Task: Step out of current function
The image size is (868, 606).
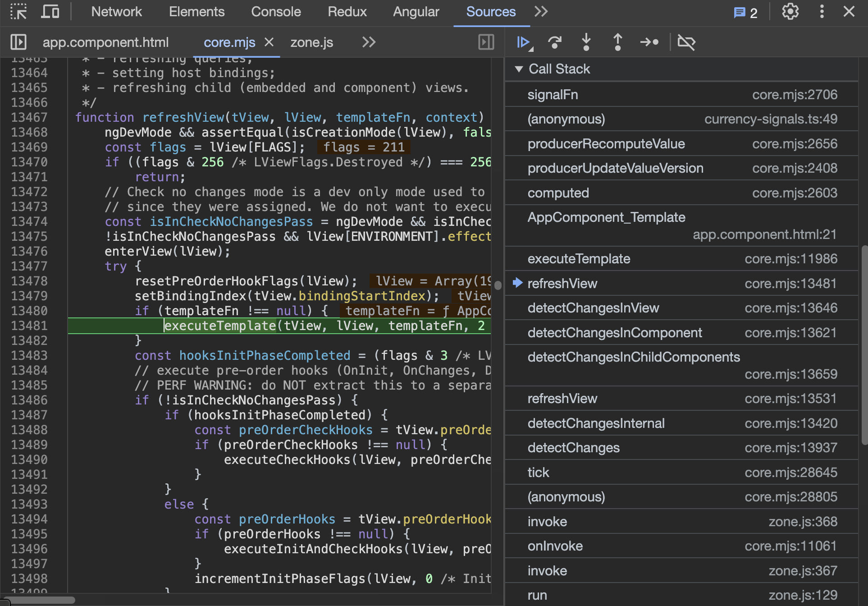Action: [617, 42]
